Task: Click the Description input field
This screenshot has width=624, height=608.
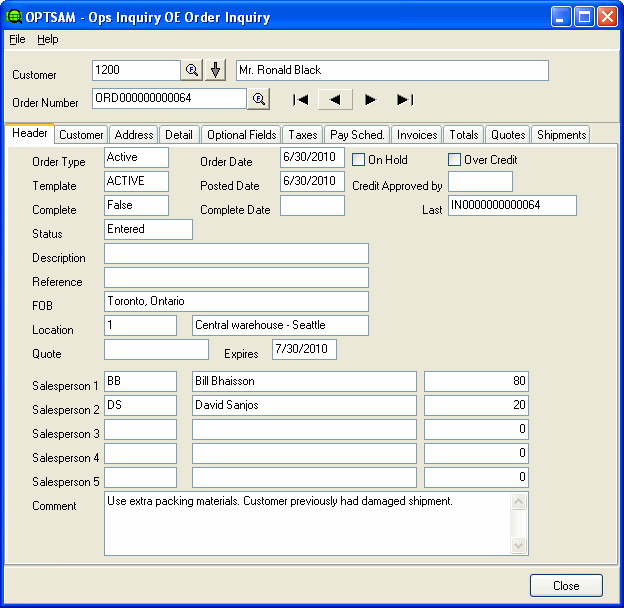Action: pos(236,254)
